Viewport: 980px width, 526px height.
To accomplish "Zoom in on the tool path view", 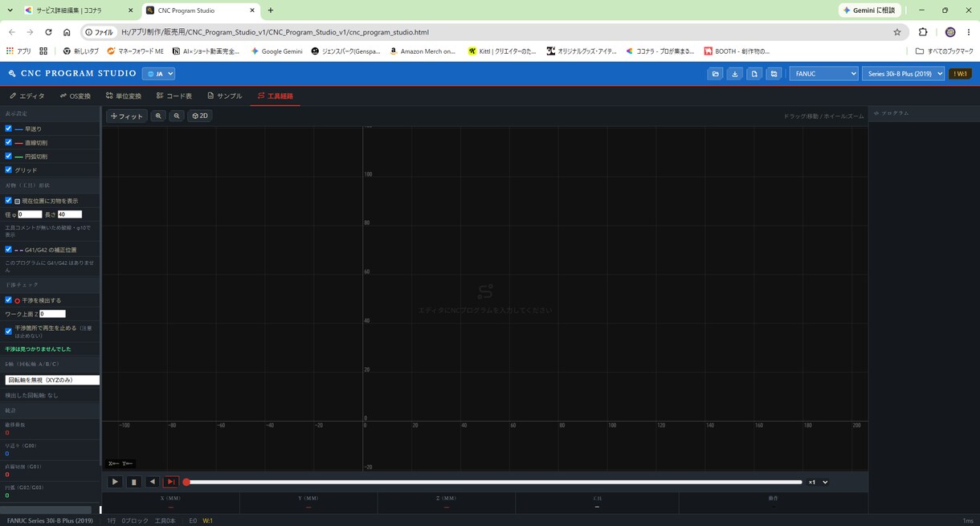I will point(159,116).
